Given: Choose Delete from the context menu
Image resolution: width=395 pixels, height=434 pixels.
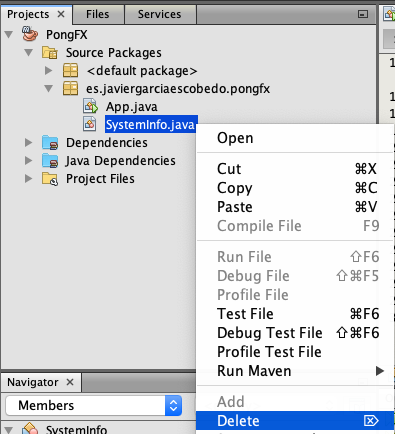Looking at the screenshot, I should [295, 421].
